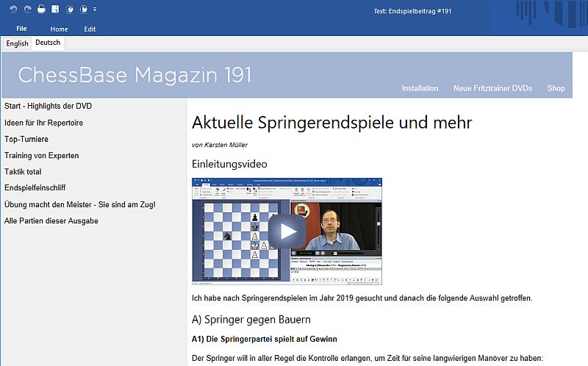
Task: Open Training von Experten
Action: (x=41, y=156)
